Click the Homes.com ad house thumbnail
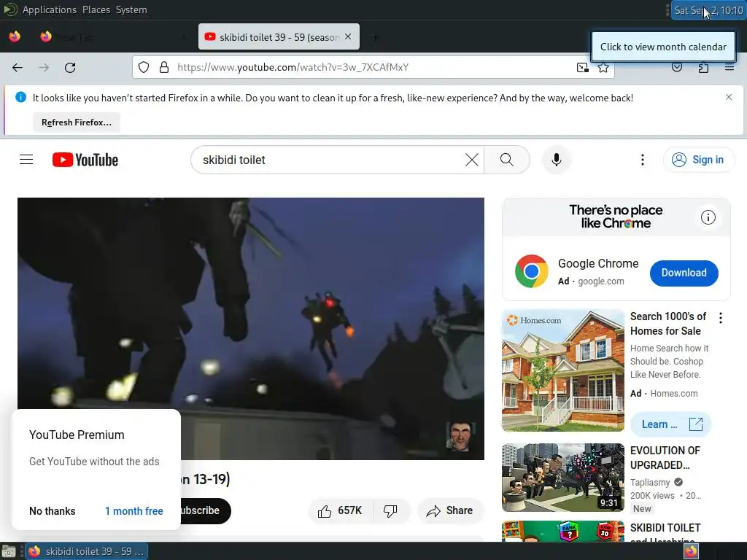The image size is (747, 560). [562, 370]
